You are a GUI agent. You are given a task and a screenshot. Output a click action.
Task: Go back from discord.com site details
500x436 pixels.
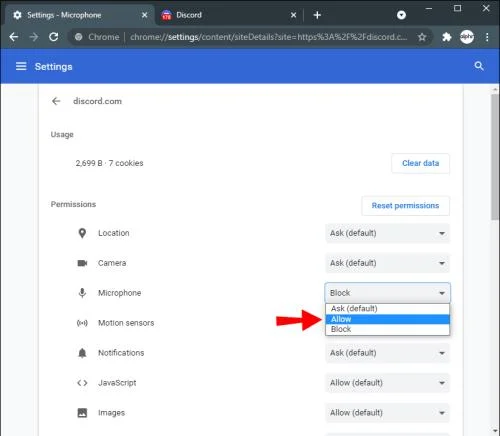[56, 101]
